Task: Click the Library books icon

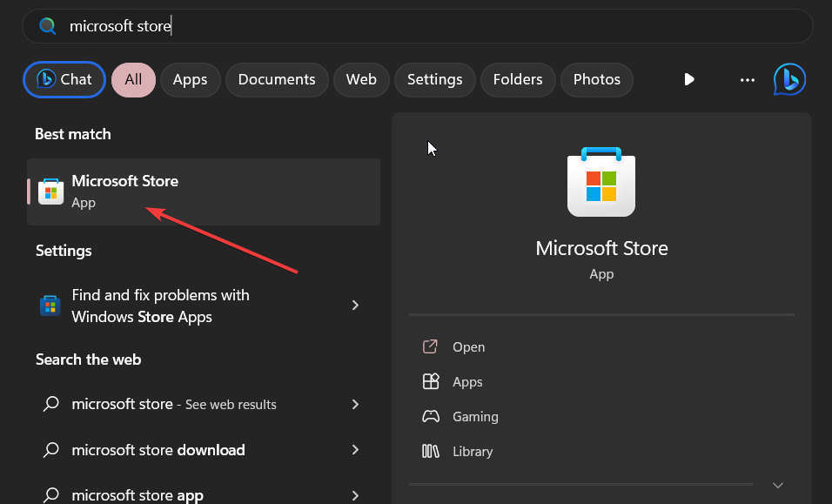Action: (430, 452)
